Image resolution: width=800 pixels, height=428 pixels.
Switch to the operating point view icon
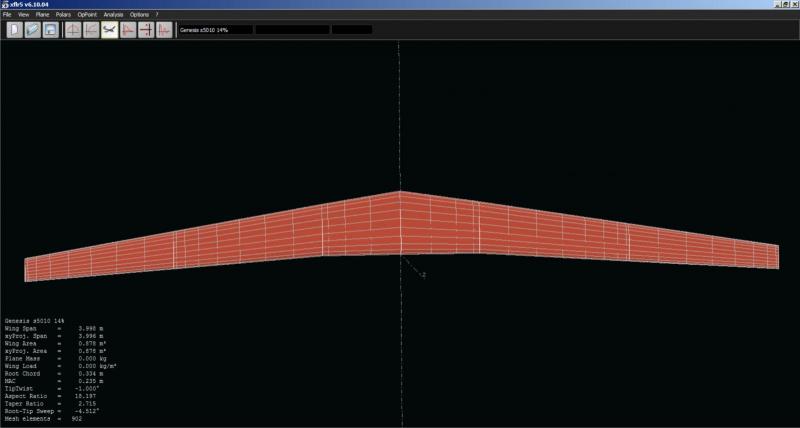tap(72, 30)
